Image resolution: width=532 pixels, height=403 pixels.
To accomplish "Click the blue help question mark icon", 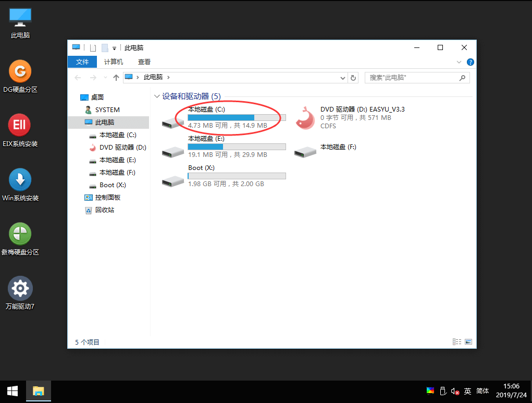I will (x=470, y=62).
